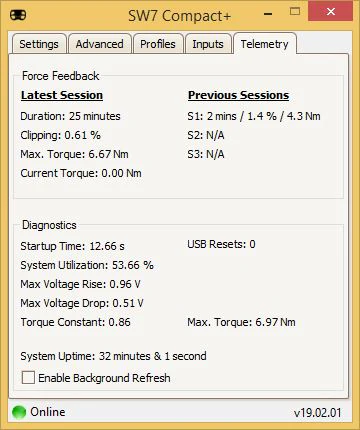Viewport: 360px width, 430px height.
Task: Click Max. Torque: 6.97 Nm diagnostics value
Action: [x=241, y=322]
